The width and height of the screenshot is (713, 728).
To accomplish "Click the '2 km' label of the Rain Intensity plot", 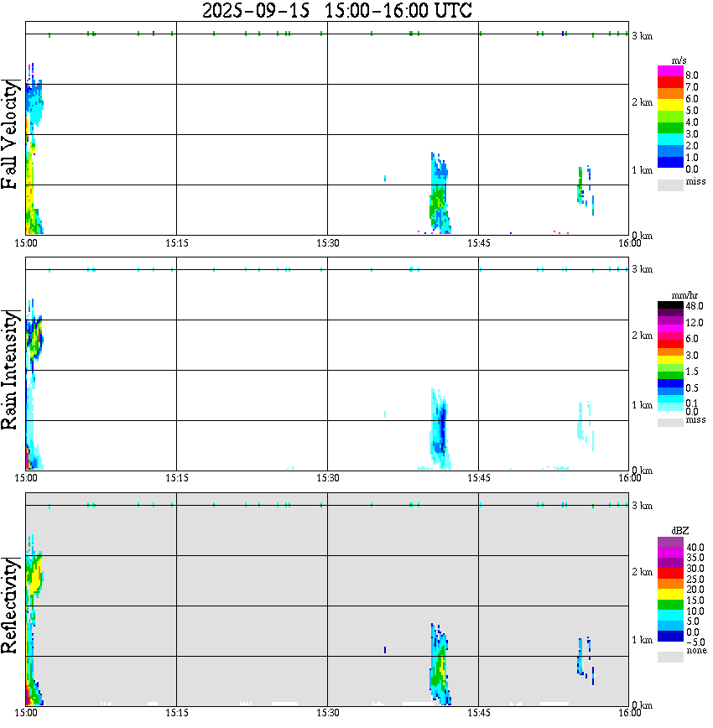I will [643, 335].
